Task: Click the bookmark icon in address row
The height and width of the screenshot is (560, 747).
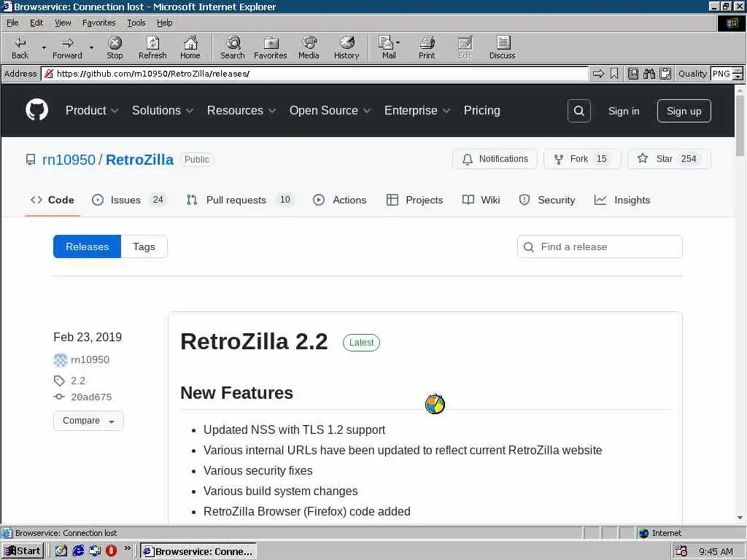Action: pyautogui.click(x=614, y=74)
